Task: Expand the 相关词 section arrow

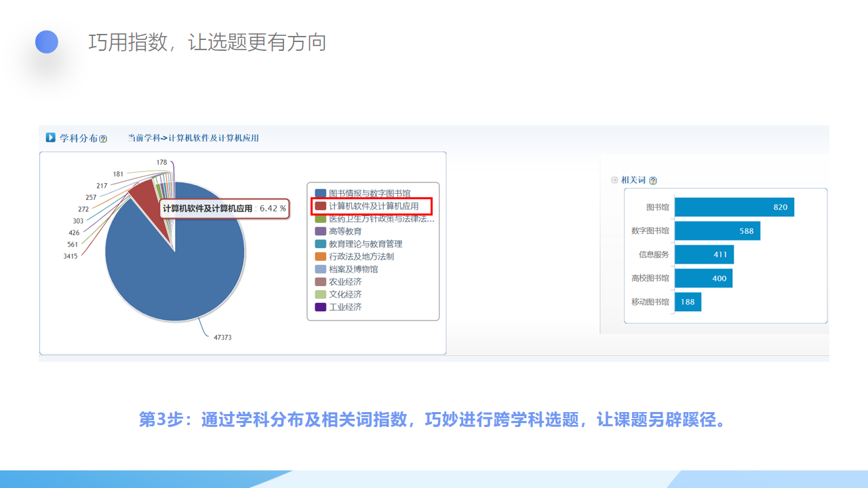Action: 615,180
